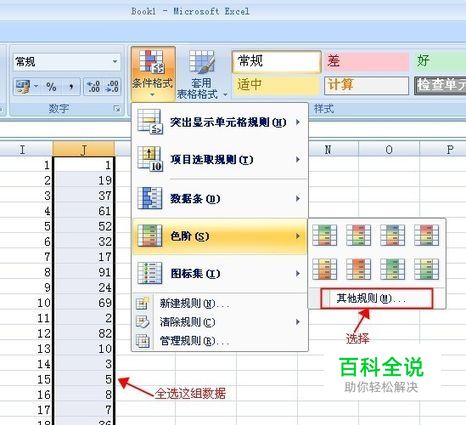Screen dimensions: 466x425
Task: Click the cell containing 91
Action: (x=84, y=272)
